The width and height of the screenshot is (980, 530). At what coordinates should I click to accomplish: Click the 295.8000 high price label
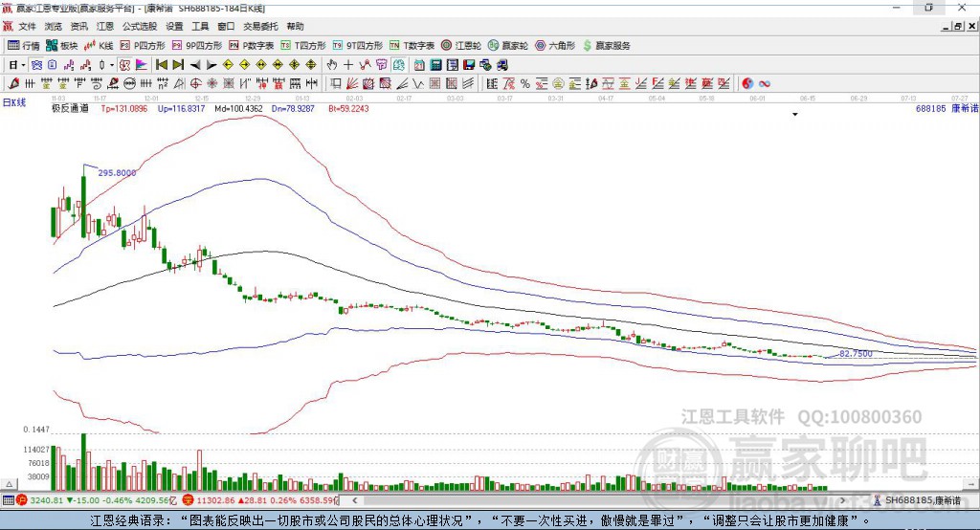click(117, 172)
